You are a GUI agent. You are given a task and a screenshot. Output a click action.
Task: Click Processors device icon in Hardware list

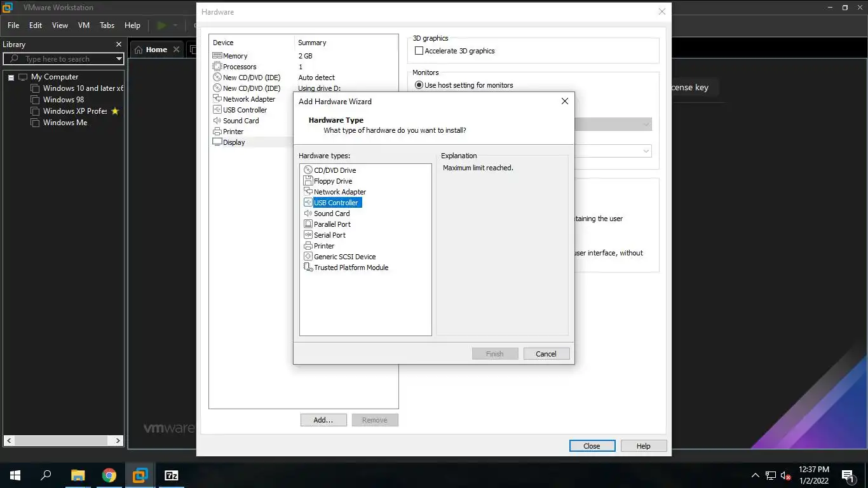[217, 67]
